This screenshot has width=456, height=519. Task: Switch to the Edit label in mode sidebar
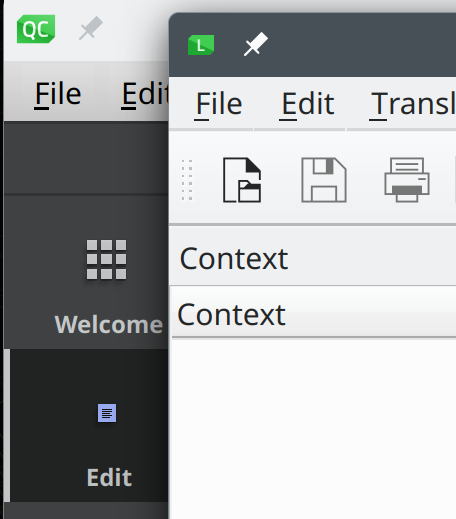pos(109,478)
